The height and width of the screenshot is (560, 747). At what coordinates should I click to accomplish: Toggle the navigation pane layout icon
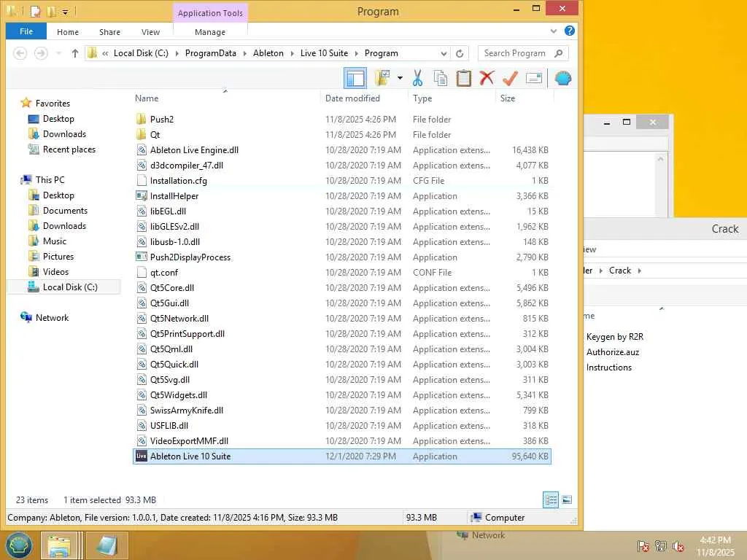(x=355, y=78)
